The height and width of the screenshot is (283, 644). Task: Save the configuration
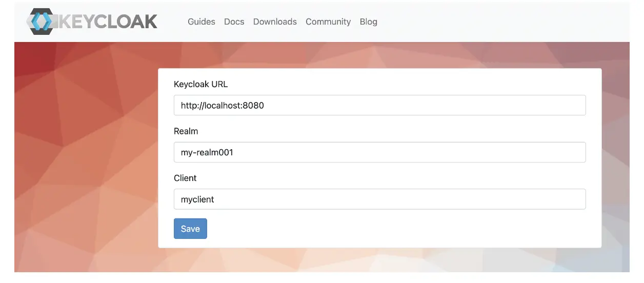point(190,229)
